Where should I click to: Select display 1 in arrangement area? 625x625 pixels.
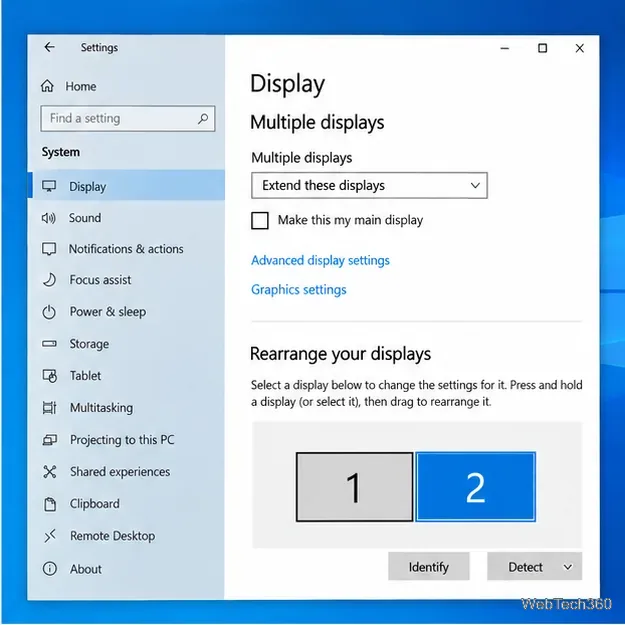(354, 487)
